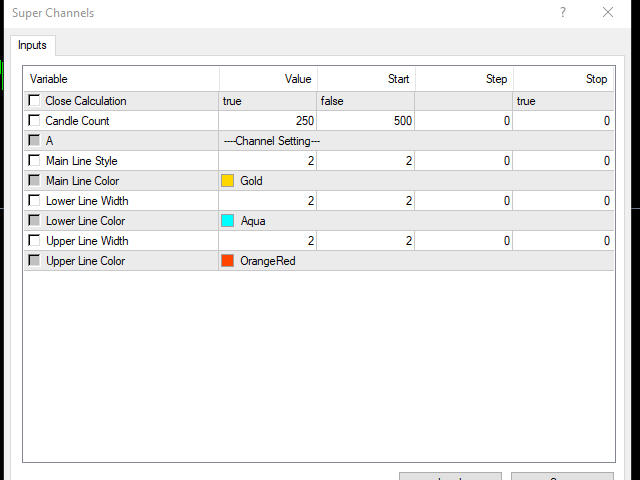This screenshot has width=640, height=480.
Task: Click the 'Gold' color name text
Action: click(x=251, y=181)
